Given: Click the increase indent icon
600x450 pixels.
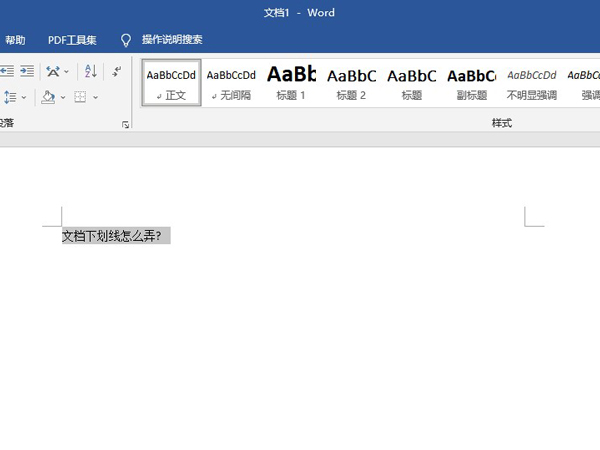Looking at the screenshot, I should point(26,71).
